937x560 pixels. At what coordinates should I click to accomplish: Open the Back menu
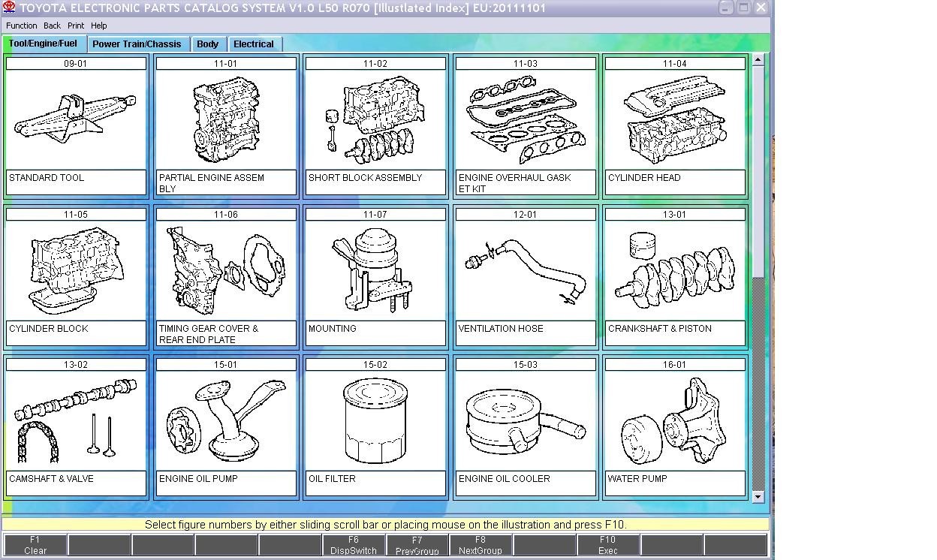point(52,26)
